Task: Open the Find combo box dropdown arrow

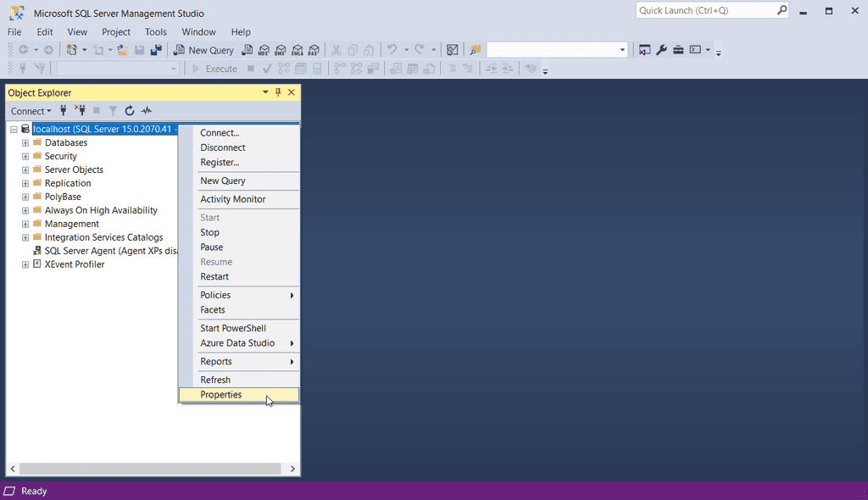Action: pos(623,50)
